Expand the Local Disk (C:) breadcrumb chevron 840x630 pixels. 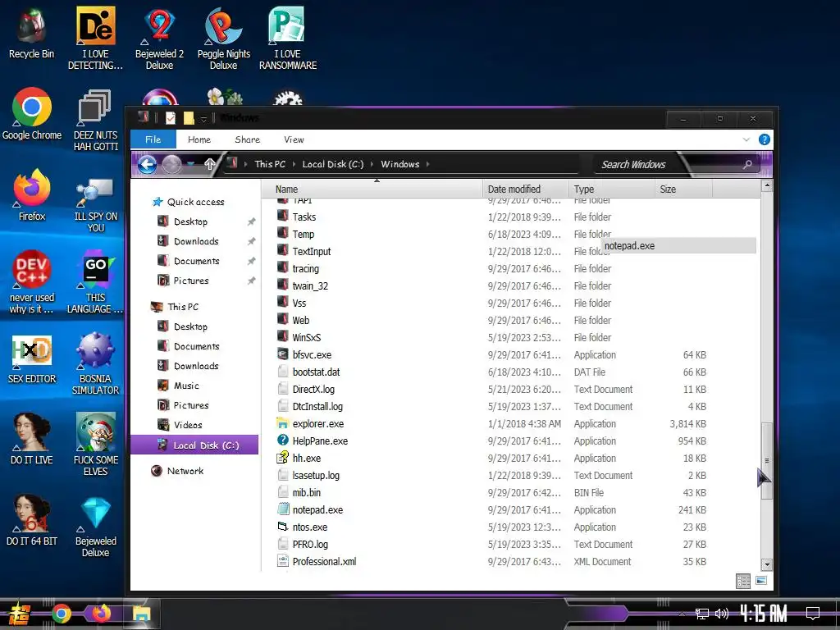[372, 164]
